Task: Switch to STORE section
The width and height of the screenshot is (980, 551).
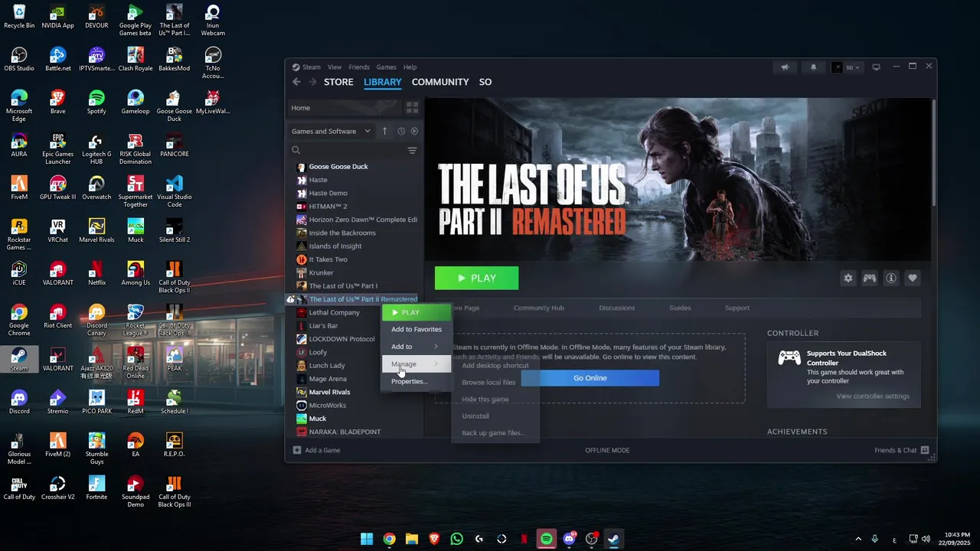Action: (338, 82)
